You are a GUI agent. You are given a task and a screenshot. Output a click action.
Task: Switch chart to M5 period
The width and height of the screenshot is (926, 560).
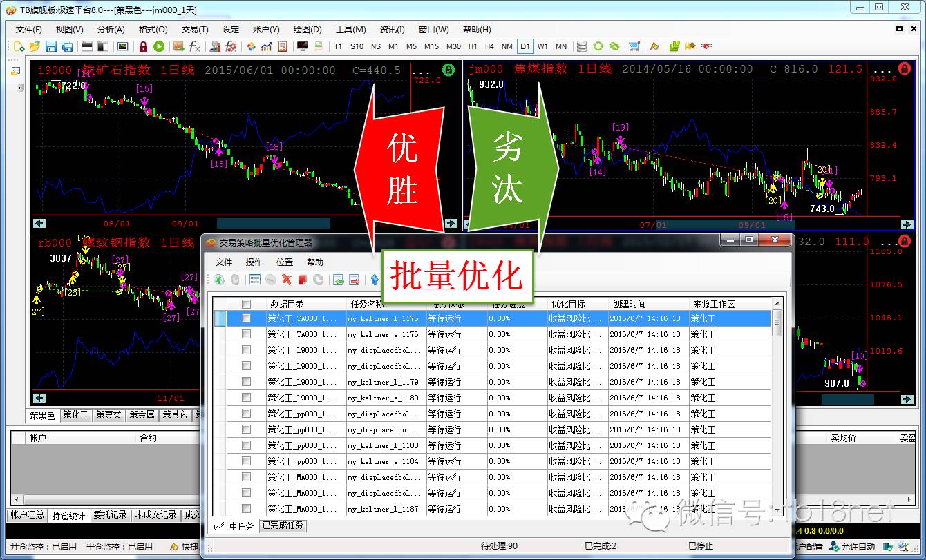point(412,46)
